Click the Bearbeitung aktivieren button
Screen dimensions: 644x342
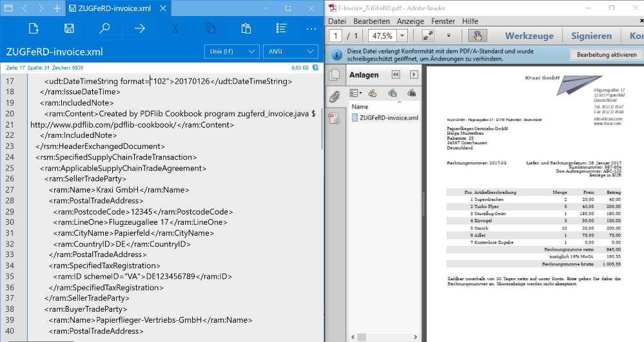coord(607,55)
